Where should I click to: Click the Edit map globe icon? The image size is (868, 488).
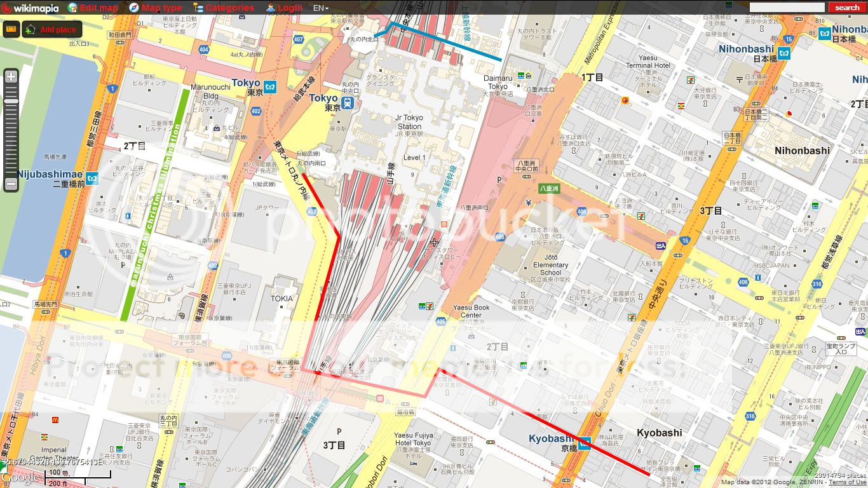72,8
